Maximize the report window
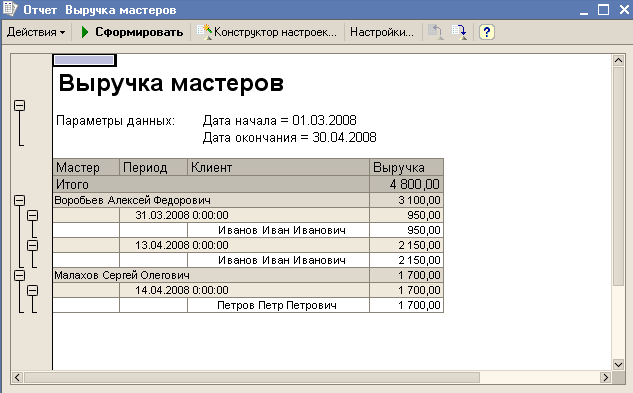The image size is (633, 393). 604,9
